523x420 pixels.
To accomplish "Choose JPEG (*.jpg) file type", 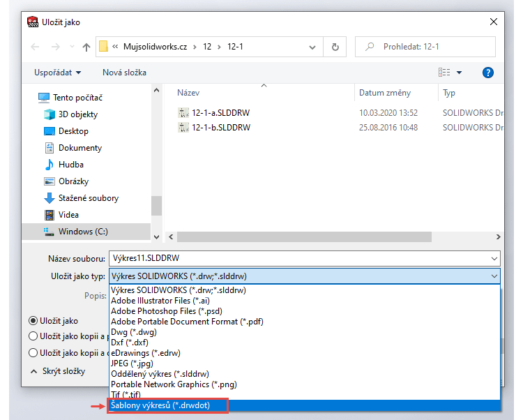I will point(305,363).
